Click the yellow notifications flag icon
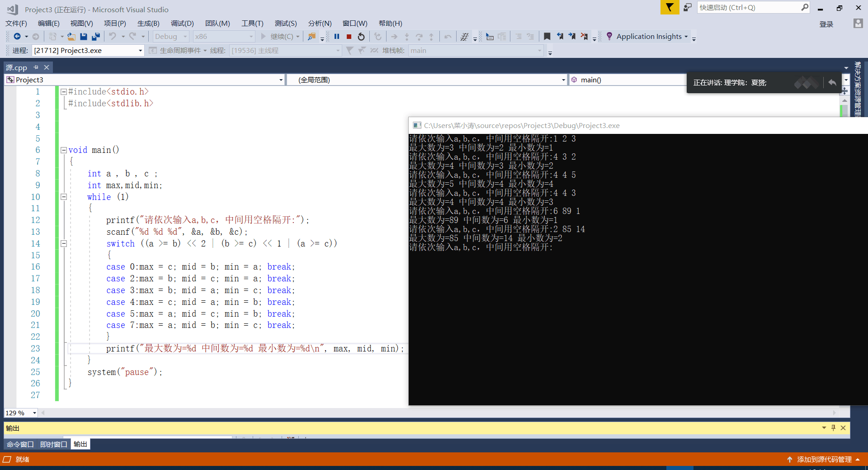The width and height of the screenshot is (868, 470). [x=670, y=7]
